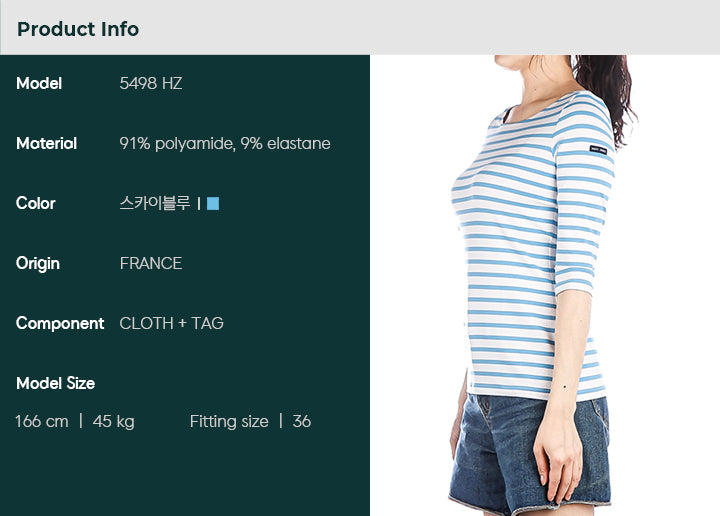The width and height of the screenshot is (720, 516).
Task: Click the Model label
Action: click(x=39, y=83)
